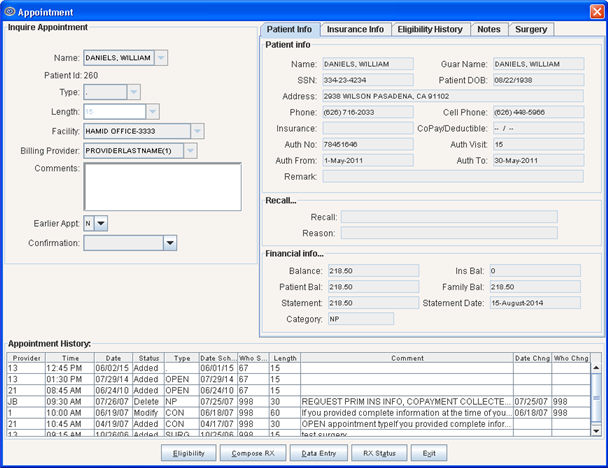This screenshot has width=608, height=468.
Task: Click the Eligibility button
Action: click(x=189, y=453)
